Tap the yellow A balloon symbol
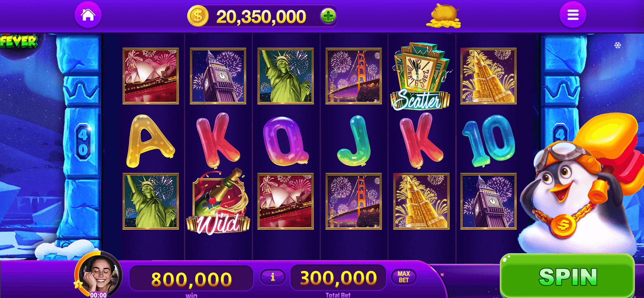The width and height of the screenshot is (644, 298). coord(150,141)
